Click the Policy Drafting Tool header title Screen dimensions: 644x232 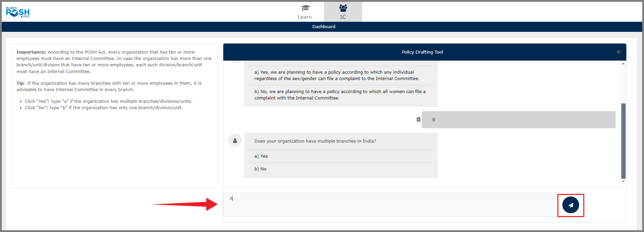click(x=422, y=52)
